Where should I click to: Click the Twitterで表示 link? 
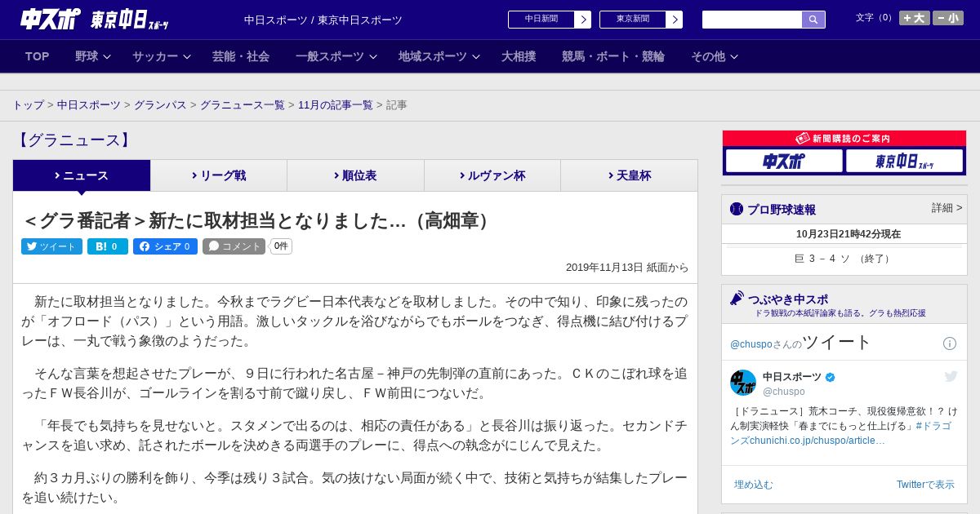(x=925, y=485)
